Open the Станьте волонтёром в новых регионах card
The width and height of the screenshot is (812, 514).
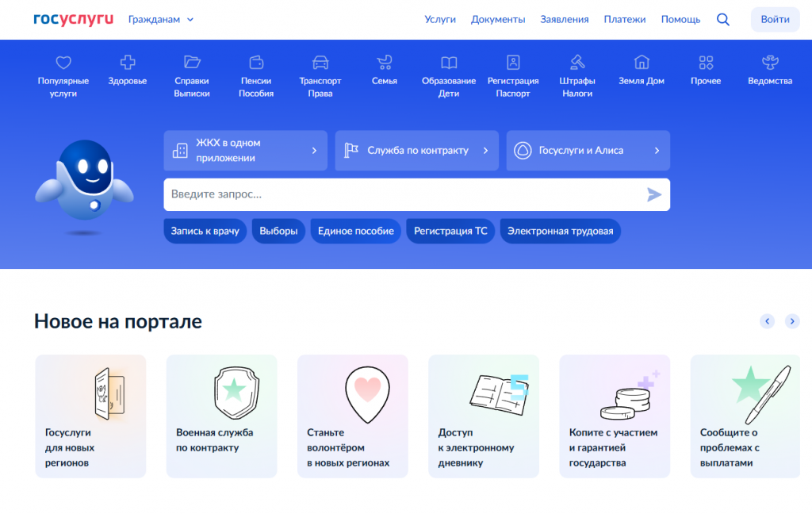click(353, 416)
